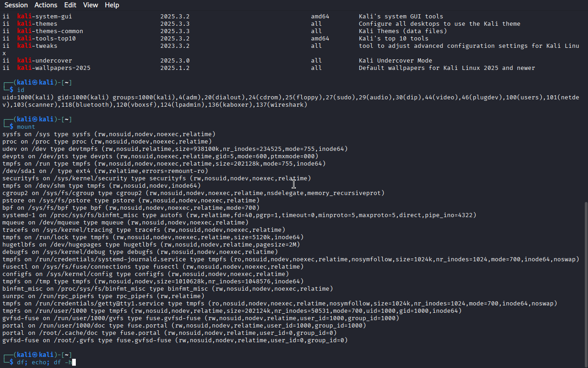Click 'portal on /root/.cache/doc' line

(x=170, y=333)
